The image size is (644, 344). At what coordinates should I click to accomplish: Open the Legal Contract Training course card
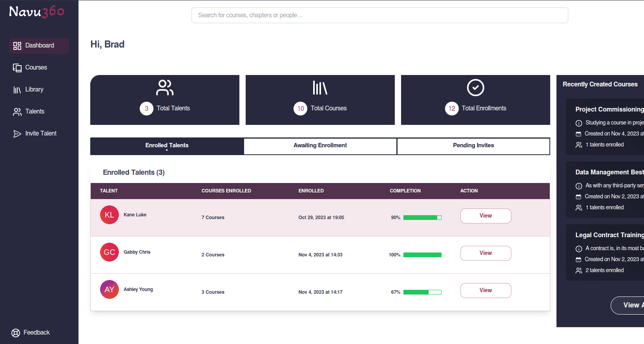pyautogui.click(x=609, y=235)
